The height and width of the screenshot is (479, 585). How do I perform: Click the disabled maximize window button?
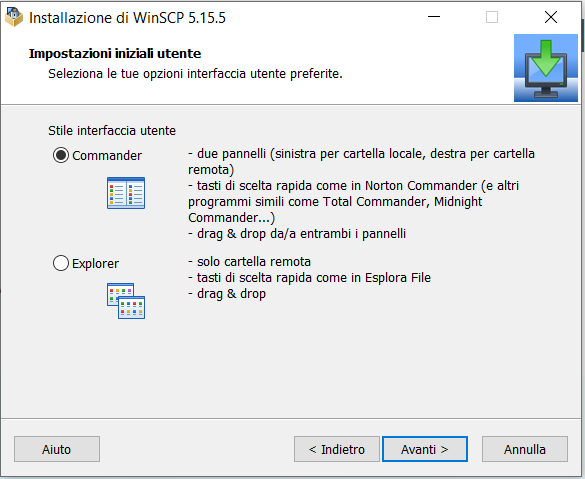[x=492, y=17]
